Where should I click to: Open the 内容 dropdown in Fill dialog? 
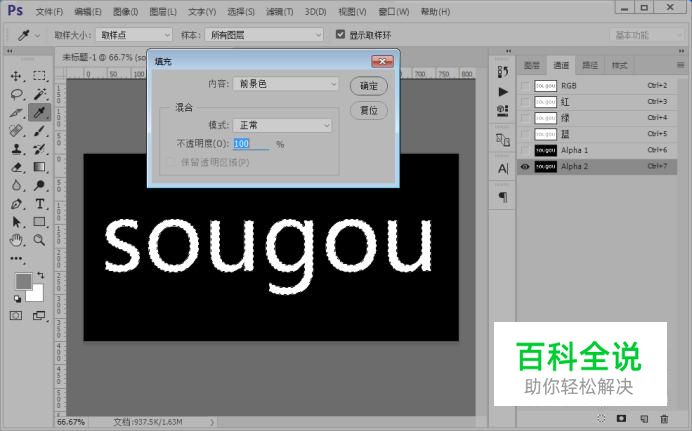coord(286,84)
